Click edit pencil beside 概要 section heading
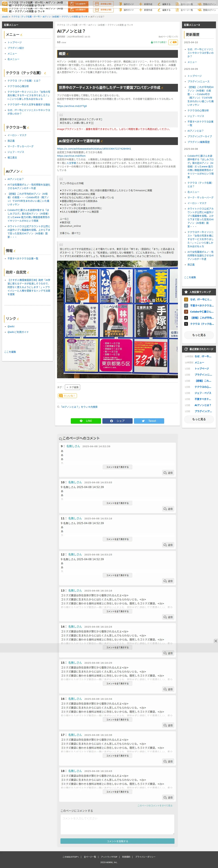The image size is (218, 868). coord(68,54)
